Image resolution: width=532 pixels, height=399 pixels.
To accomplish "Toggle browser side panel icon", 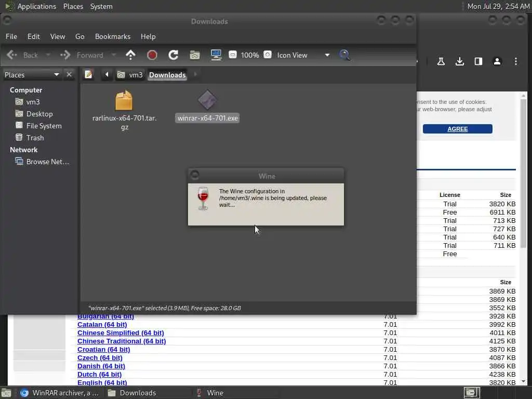I will point(478,61).
